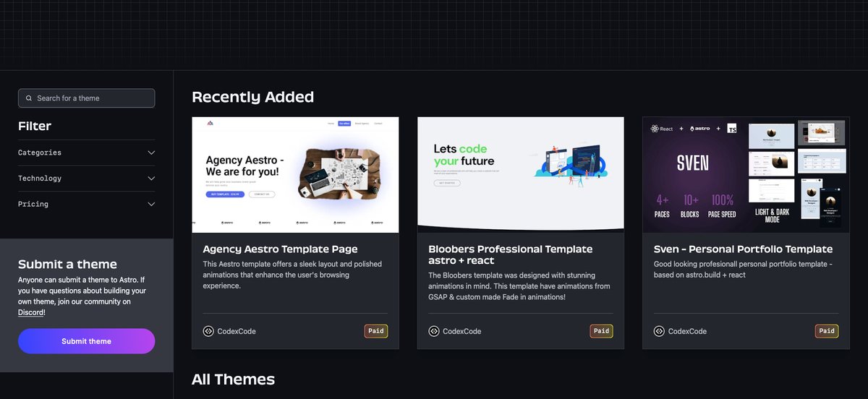Screen dimensions: 868x399
Task: Click CodexCode icon on Agency Aestro card
Action: tap(208, 331)
